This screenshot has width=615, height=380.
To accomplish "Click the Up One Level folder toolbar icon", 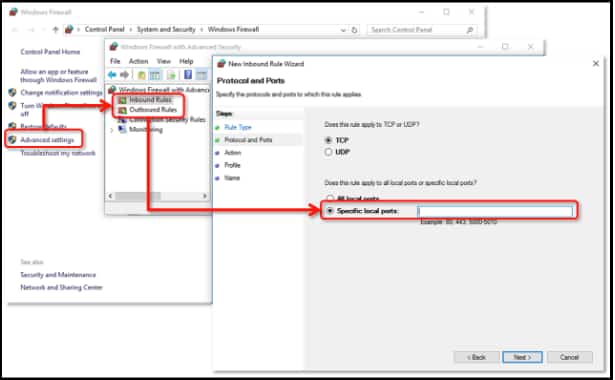I will tap(142, 75).
